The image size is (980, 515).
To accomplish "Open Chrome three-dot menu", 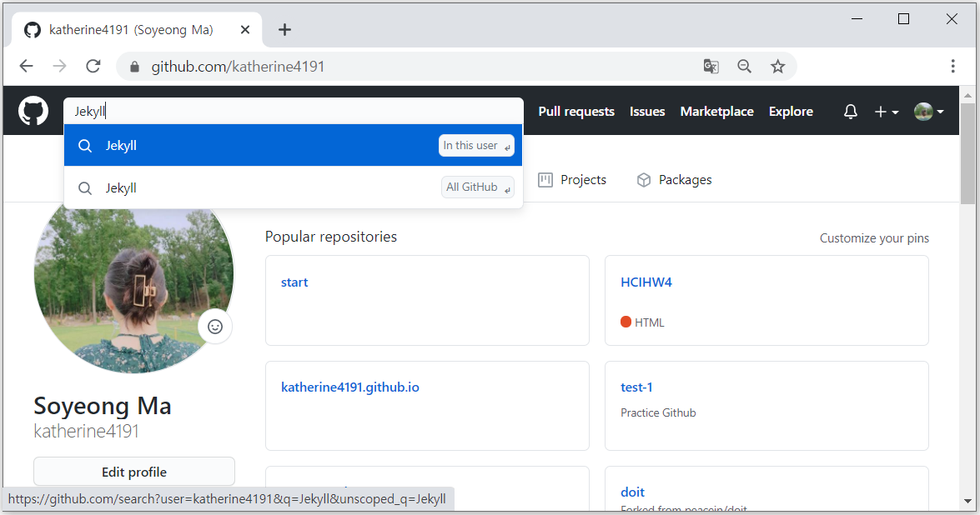I will click(952, 66).
